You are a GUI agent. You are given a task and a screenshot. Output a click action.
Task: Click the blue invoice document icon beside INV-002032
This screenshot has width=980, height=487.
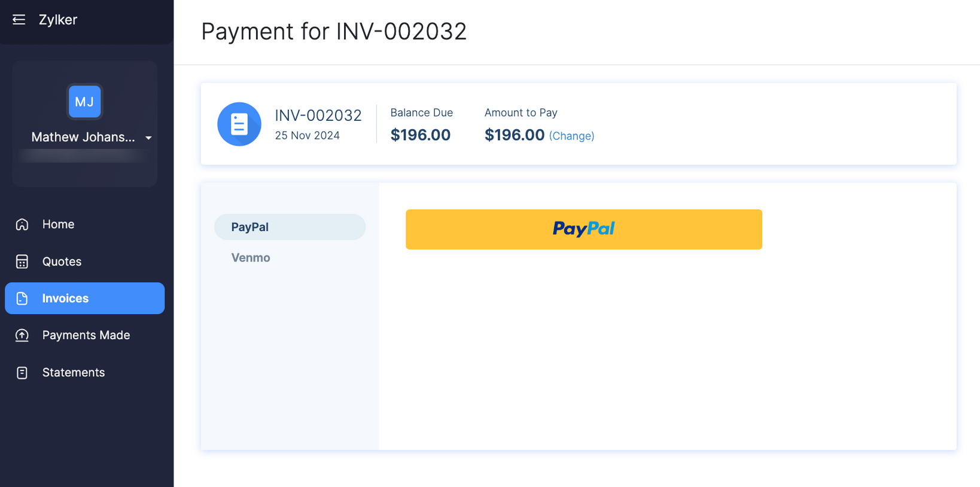tap(239, 124)
